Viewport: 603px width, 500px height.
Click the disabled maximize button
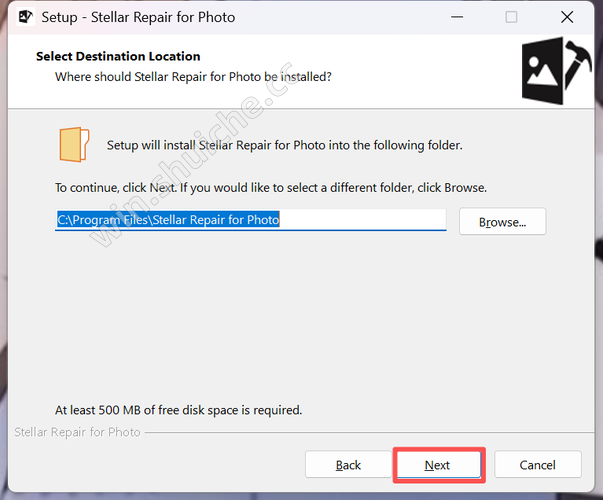point(511,17)
